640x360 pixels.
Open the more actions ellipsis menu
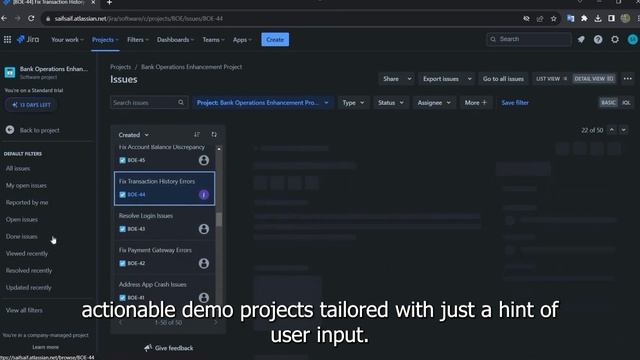pos(627,79)
